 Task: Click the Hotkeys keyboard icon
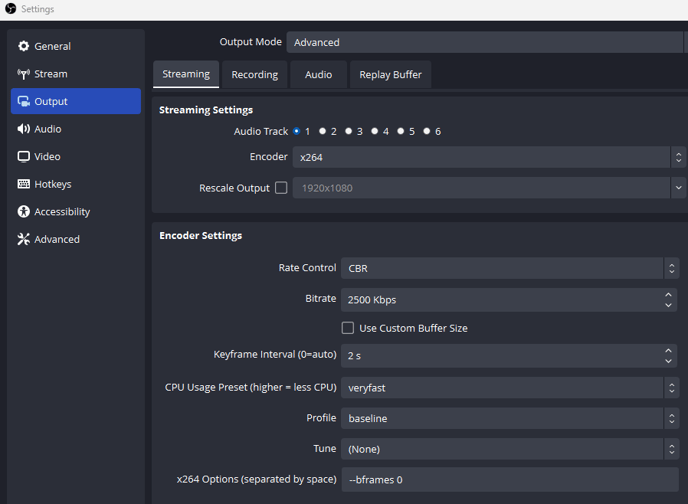(x=24, y=184)
